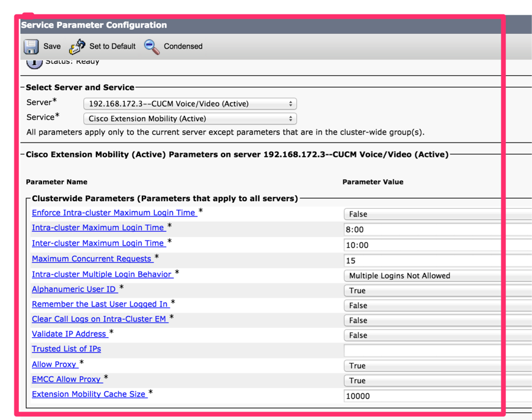Click the Select Server and Service heading
The image size is (532, 420).
point(80,88)
